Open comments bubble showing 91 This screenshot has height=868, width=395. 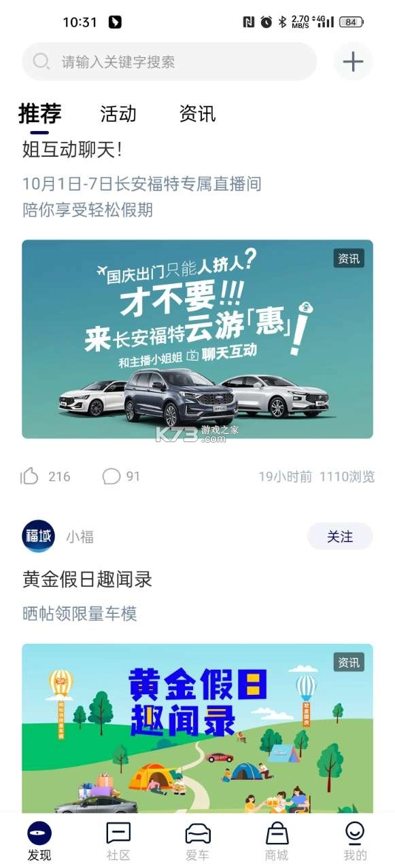point(111,477)
